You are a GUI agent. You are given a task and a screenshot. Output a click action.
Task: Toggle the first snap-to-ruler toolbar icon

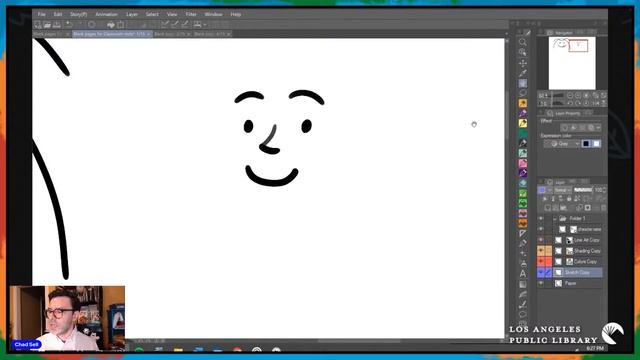click(165, 25)
